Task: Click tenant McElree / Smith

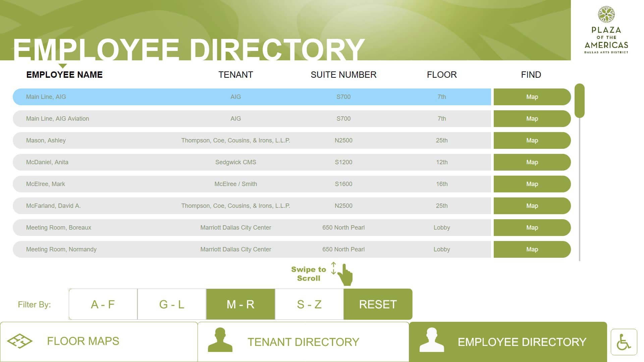Action: click(236, 184)
